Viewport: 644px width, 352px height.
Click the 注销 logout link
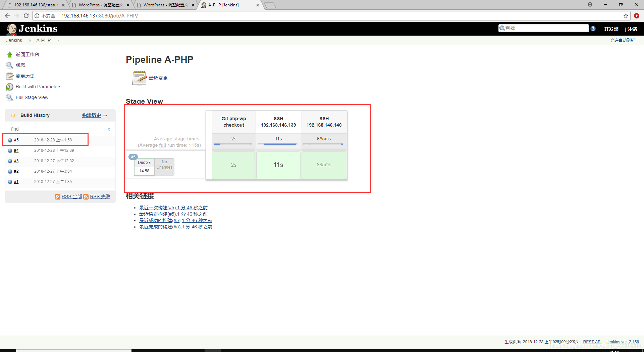[x=632, y=29]
